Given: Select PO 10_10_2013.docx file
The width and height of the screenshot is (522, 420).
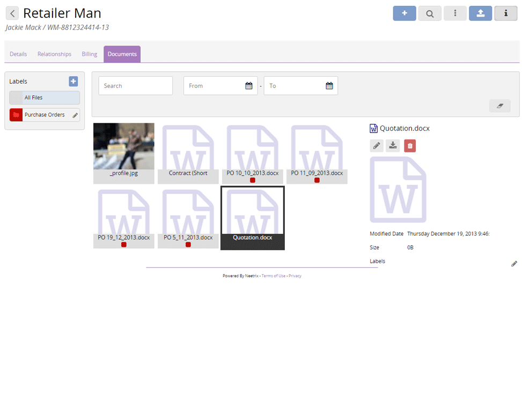Looking at the screenshot, I should pyautogui.click(x=253, y=153).
